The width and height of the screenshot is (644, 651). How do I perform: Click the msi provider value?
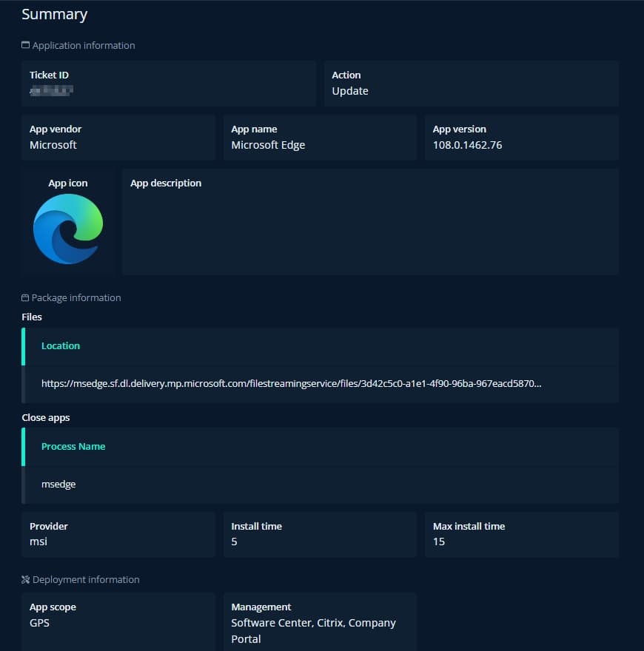[x=38, y=542]
